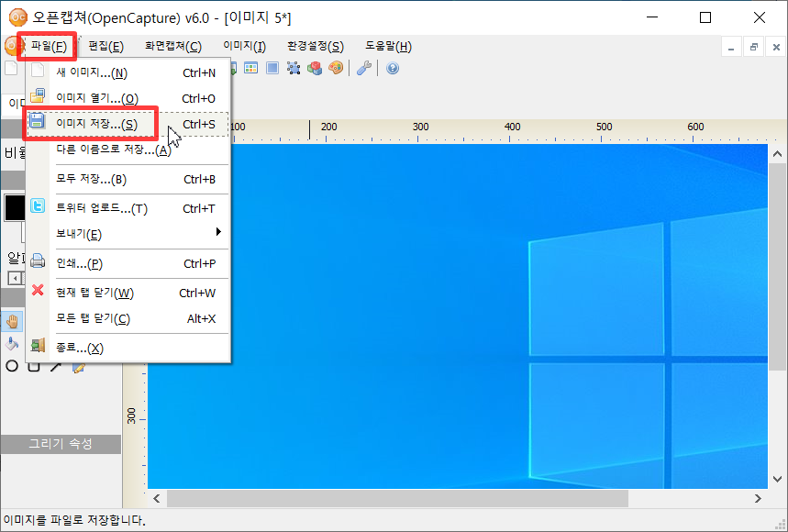788x532 pixels.
Task: Click the horizontal scrollbar left arrow
Action: point(157,498)
